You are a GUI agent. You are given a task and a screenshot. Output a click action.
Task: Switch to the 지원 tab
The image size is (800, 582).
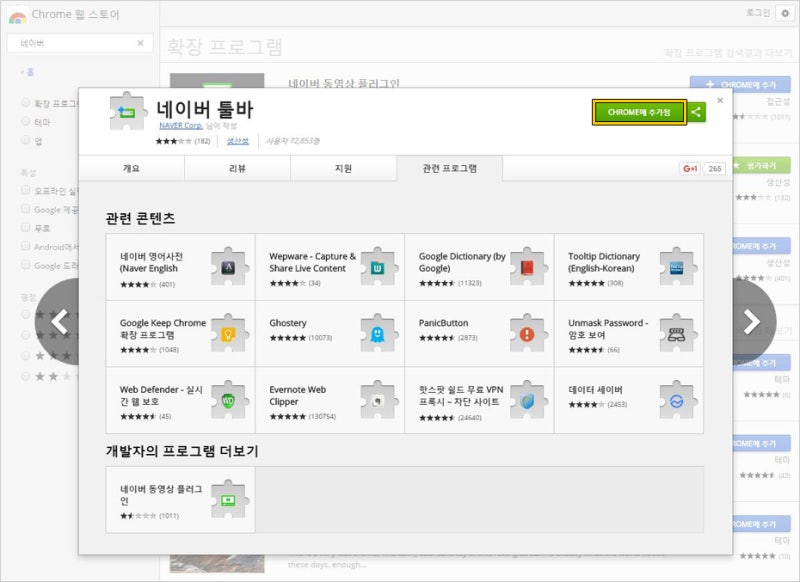[x=343, y=168]
